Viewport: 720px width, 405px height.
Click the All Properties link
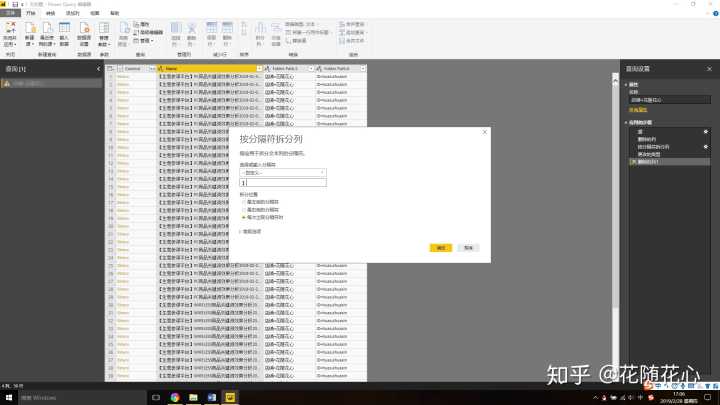pyautogui.click(x=638, y=110)
